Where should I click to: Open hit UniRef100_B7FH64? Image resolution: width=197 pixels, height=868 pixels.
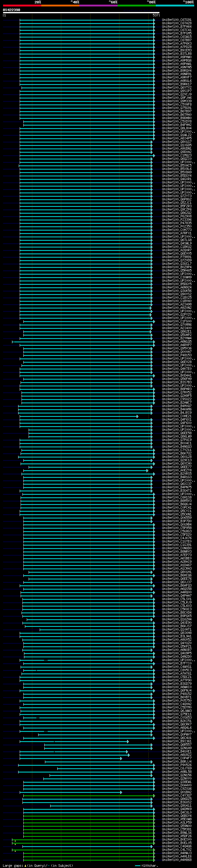177,26
